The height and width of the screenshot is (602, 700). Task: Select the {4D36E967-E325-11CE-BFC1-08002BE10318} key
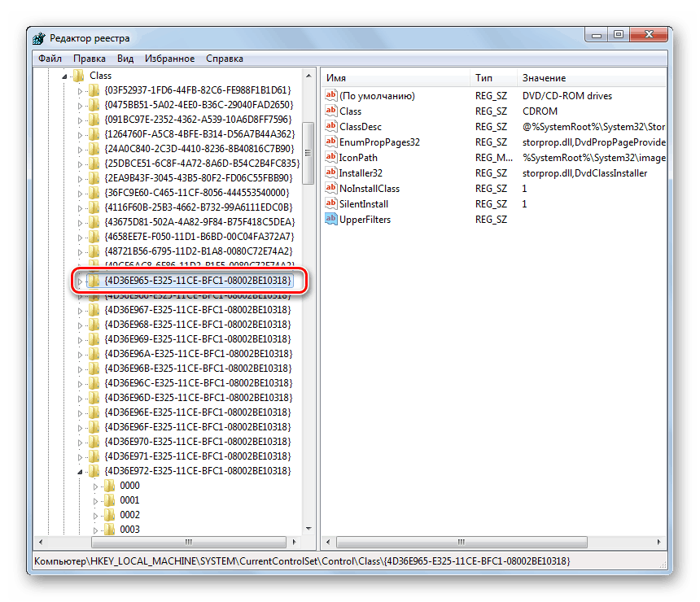click(x=198, y=310)
